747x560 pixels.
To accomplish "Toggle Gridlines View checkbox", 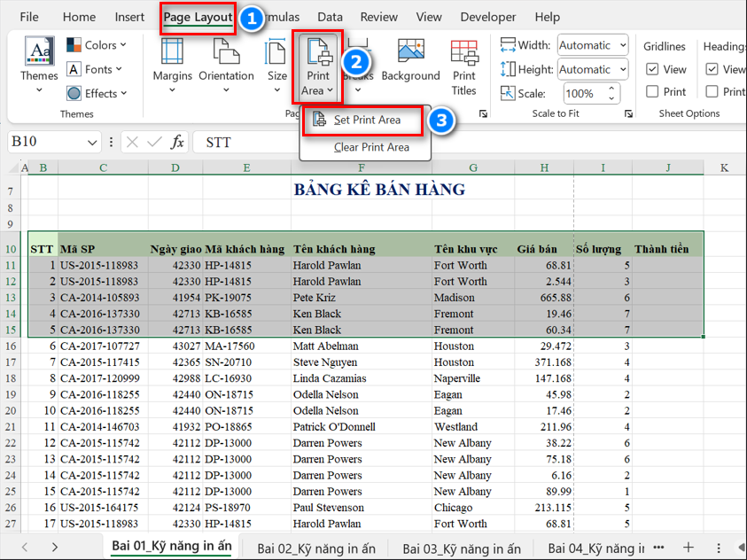I will pyautogui.click(x=652, y=69).
